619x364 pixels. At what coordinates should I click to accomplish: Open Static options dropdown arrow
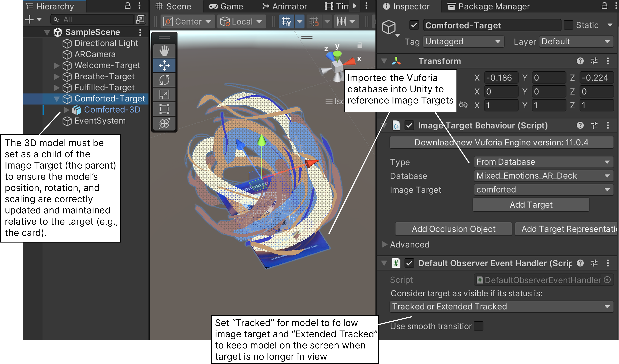[610, 25]
